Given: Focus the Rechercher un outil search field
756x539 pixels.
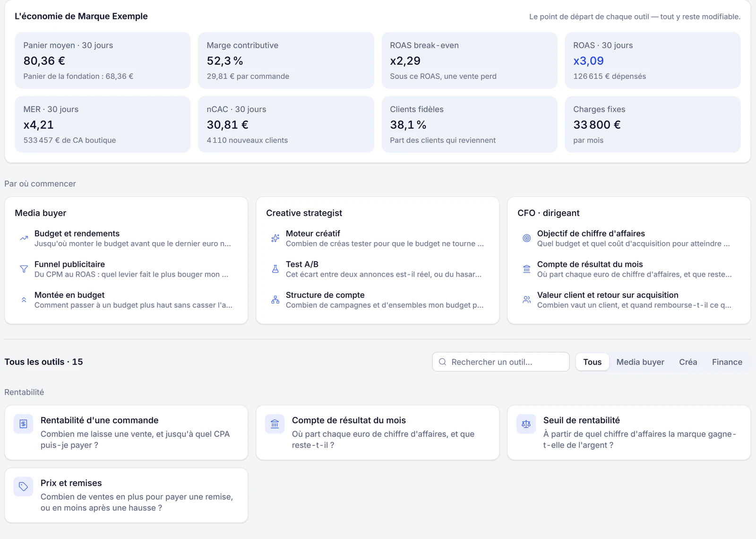Looking at the screenshot, I should pyautogui.click(x=501, y=362).
